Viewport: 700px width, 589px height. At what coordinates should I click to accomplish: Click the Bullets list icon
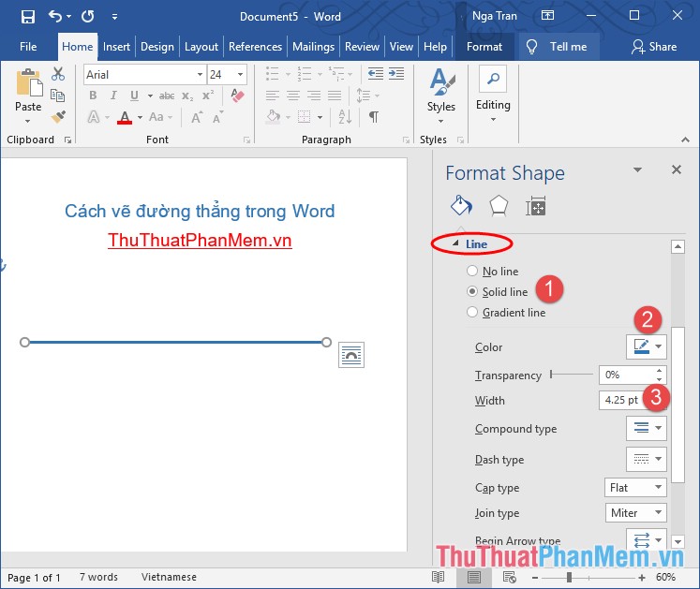click(x=273, y=74)
